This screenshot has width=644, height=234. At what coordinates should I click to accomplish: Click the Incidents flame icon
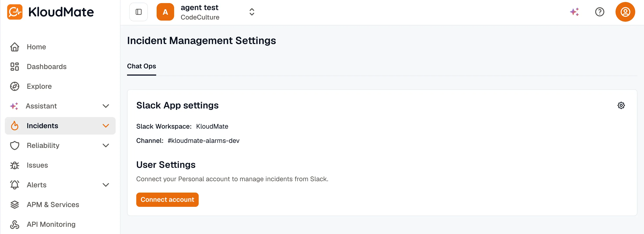(x=14, y=126)
